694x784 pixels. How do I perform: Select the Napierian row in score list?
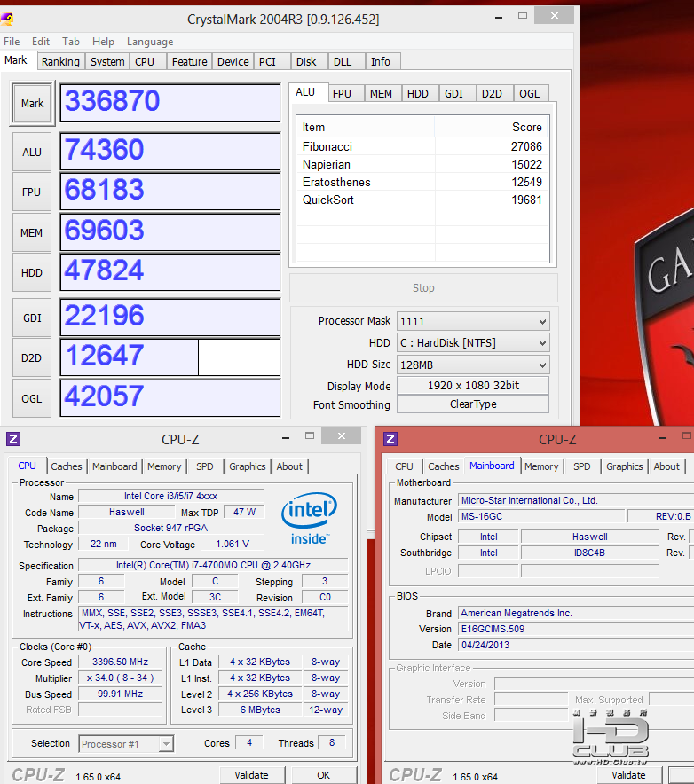[x=422, y=164]
